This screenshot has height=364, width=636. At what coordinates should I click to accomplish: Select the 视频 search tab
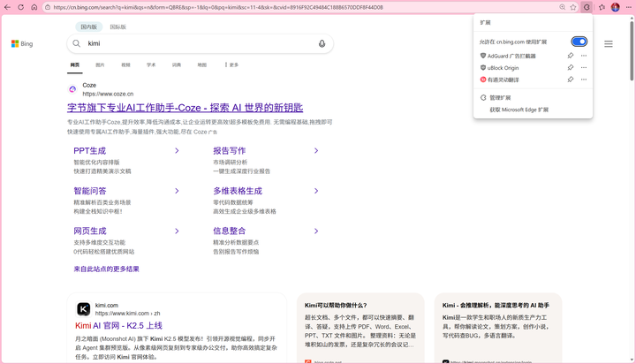pyautogui.click(x=125, y=64)
